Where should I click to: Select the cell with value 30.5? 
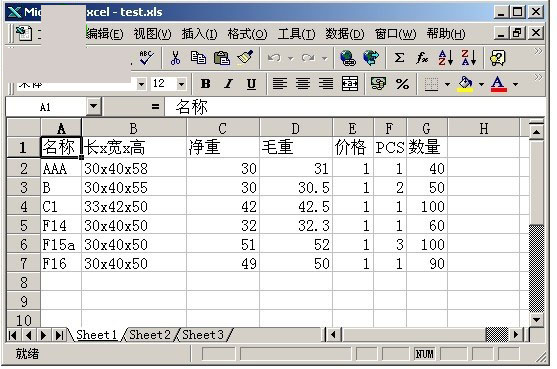(296, 187)
